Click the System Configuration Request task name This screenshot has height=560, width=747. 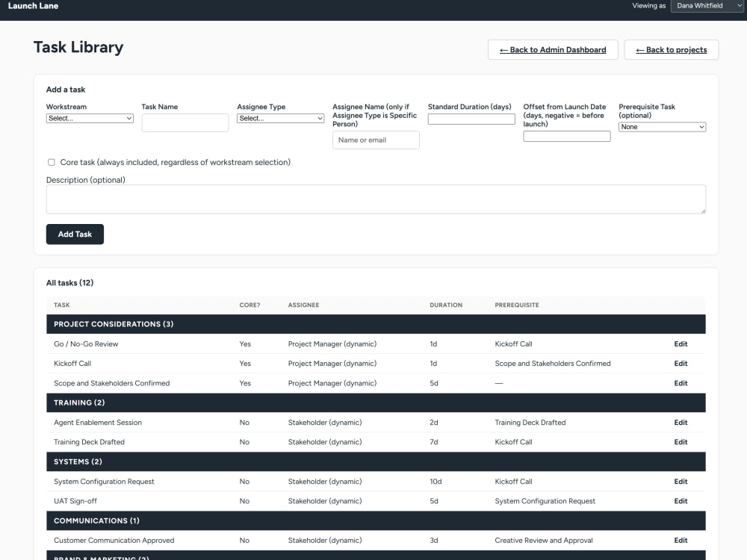[104, 482]
